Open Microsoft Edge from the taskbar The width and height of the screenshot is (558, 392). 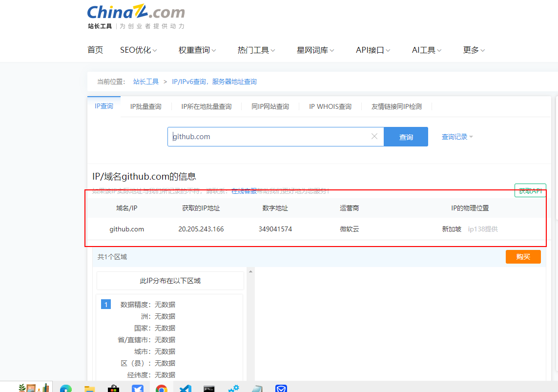[x=66, y=388]
